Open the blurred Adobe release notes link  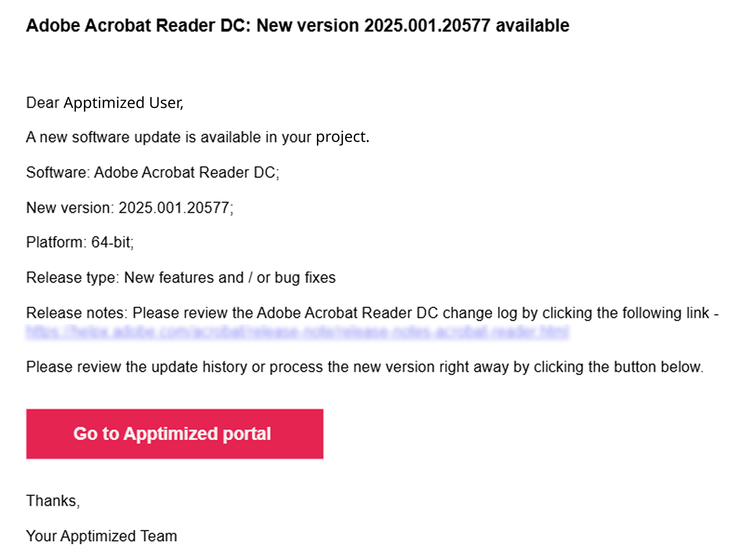(297, 332)
